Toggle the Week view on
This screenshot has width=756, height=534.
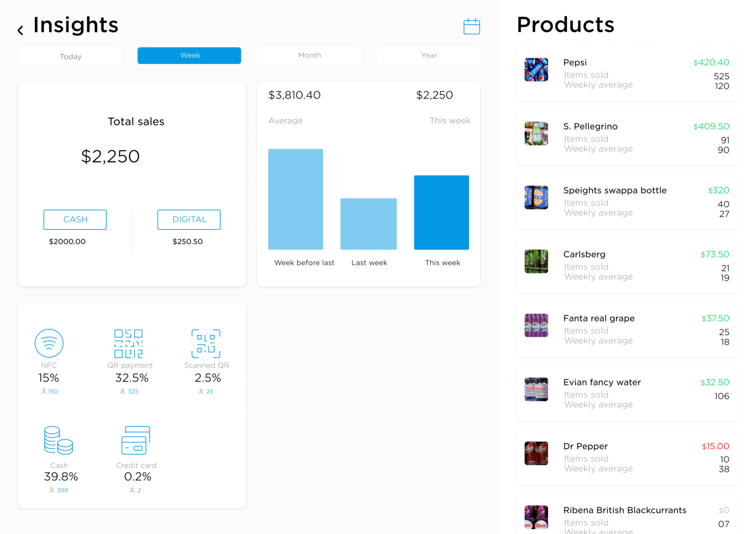(x=189, y=55)
